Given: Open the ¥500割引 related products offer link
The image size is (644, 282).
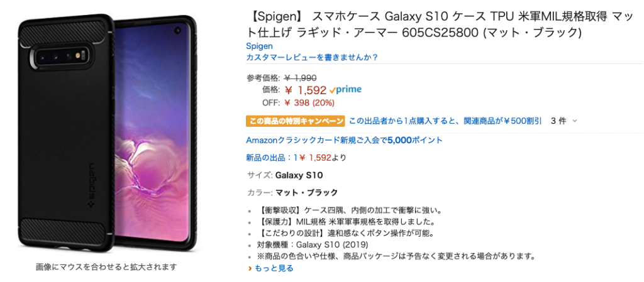Looking at the screenshot, I should point(445,121).
